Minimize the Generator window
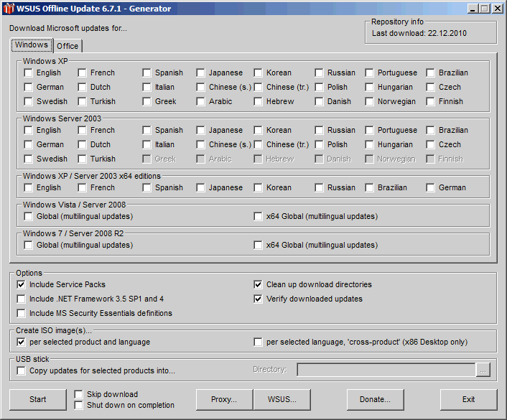This screenshot has height=420, width=507. pyautogui.click(x=473, y=9)
